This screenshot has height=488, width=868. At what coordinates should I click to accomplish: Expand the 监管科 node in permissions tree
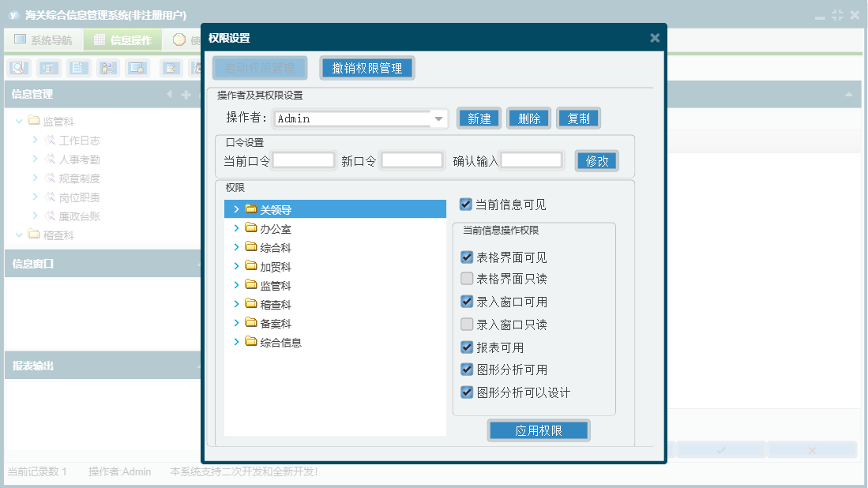[x=236, y=285]
